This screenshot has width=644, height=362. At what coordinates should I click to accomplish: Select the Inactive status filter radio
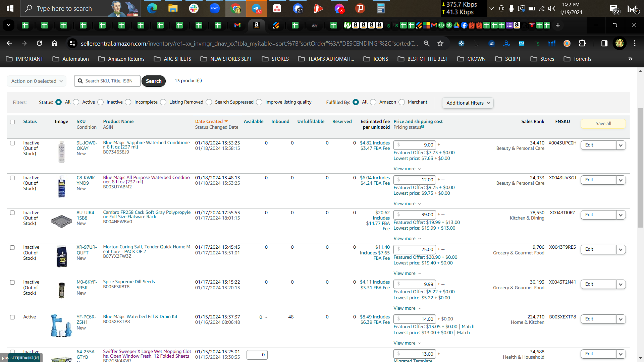point(100,102)
